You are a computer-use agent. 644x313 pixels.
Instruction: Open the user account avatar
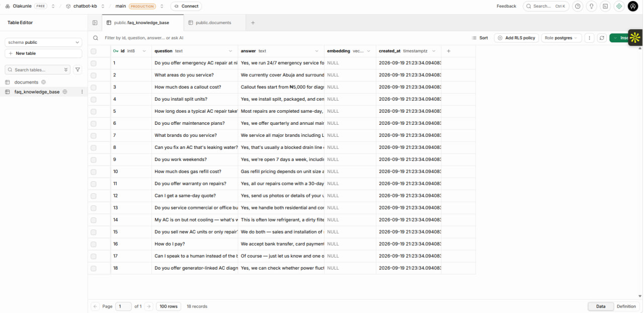633,6
